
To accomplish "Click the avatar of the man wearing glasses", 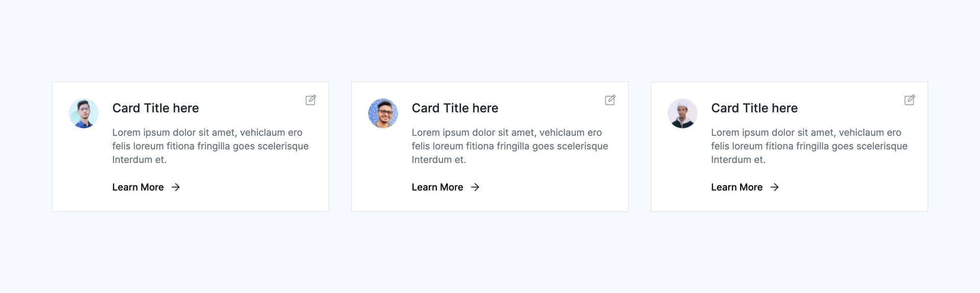I will pos(383,113).
